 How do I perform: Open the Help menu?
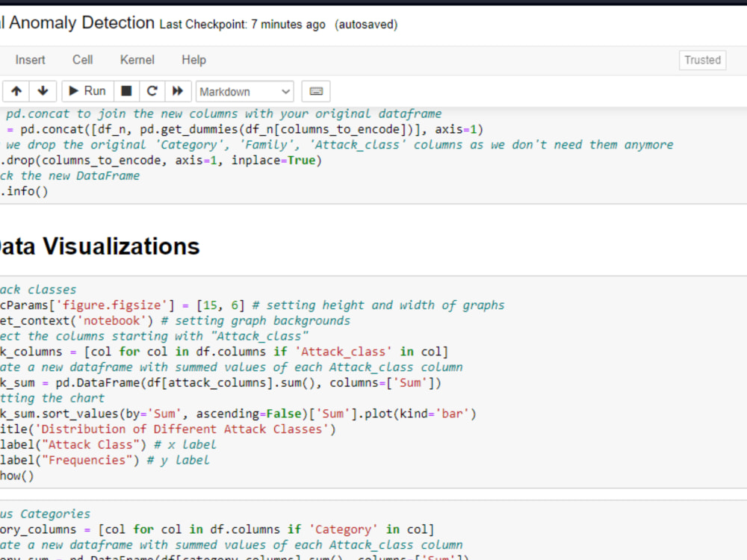coord(193,60)
